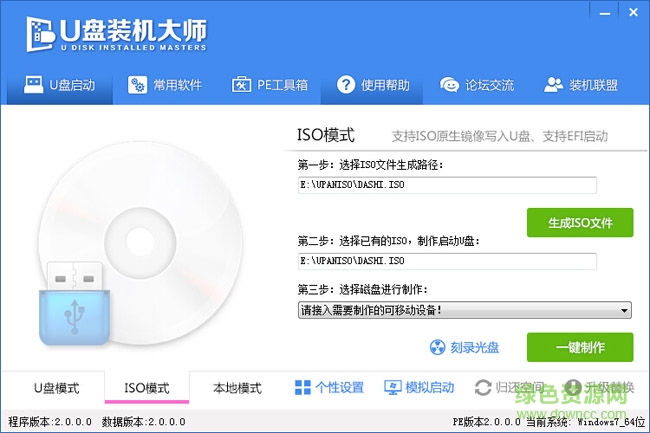Switch to U盘模式 tab
The image size is (650, 433).
(x=56, y=388)
